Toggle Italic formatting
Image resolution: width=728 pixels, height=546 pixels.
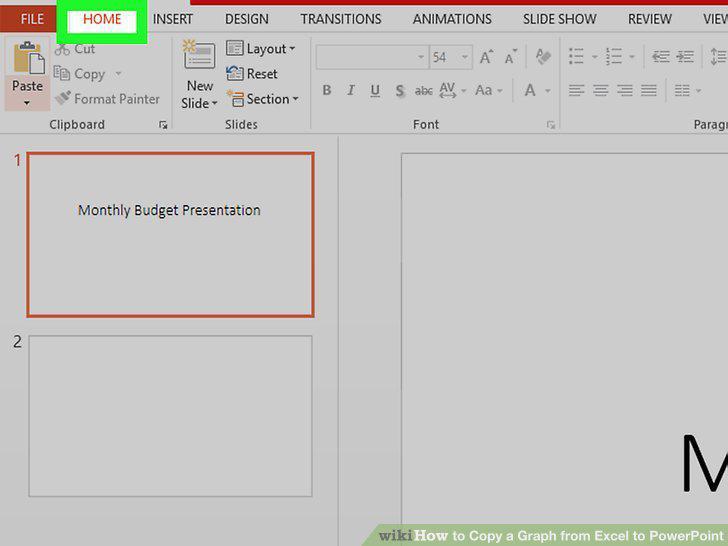[351, 90]
